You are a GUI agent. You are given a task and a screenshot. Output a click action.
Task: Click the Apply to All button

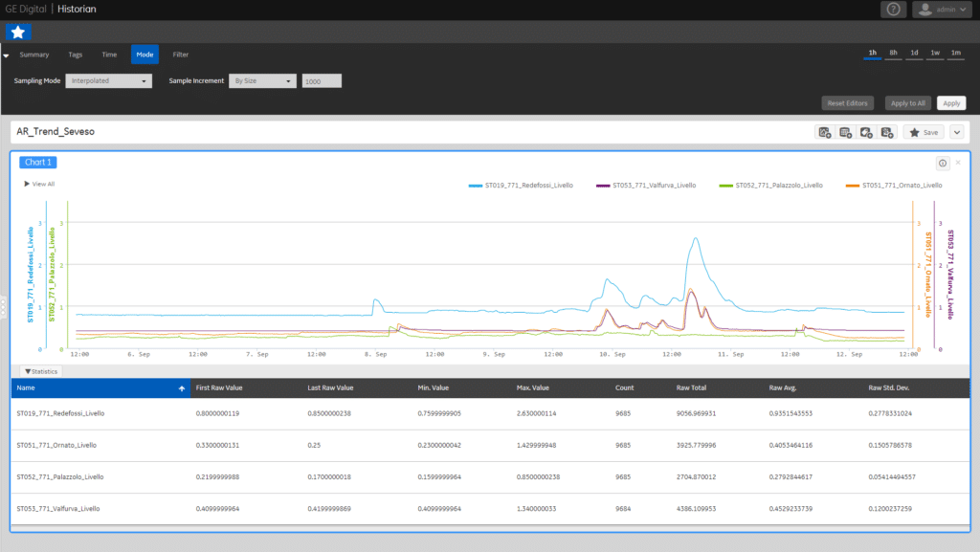pyautogui.click(x=906, y=102)
